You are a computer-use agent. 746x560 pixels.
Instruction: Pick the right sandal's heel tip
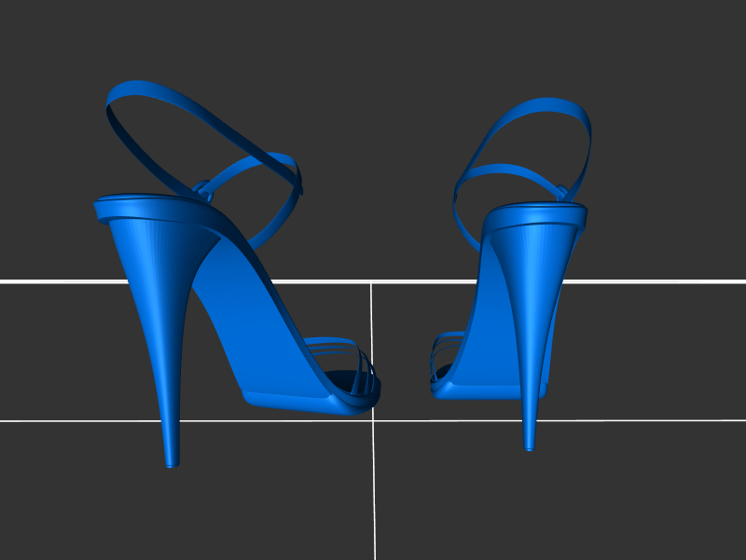(530, 444)
